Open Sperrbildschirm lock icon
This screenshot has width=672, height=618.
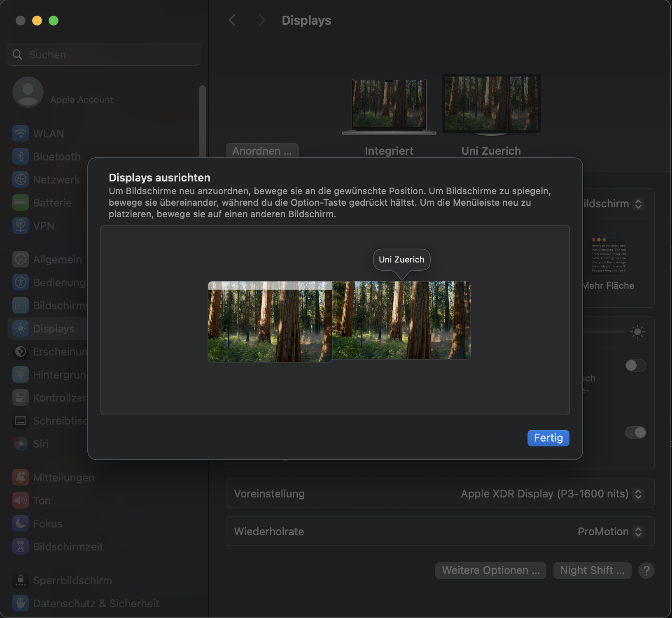21,580
